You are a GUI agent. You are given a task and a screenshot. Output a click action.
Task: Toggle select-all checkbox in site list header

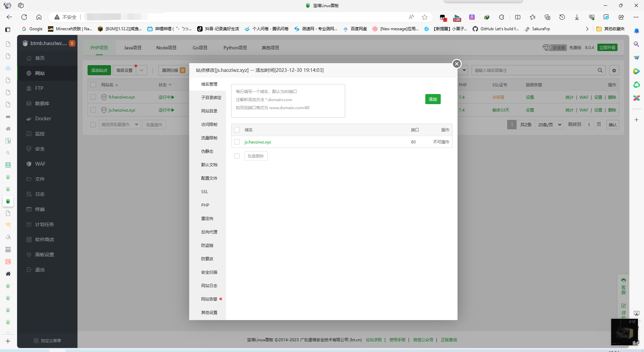[x=93, y=85]
